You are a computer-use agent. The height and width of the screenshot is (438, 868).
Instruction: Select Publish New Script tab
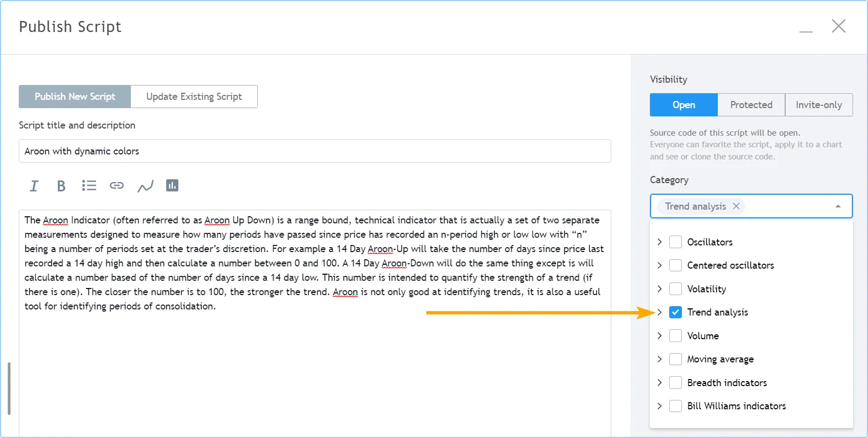pos(75,97)
